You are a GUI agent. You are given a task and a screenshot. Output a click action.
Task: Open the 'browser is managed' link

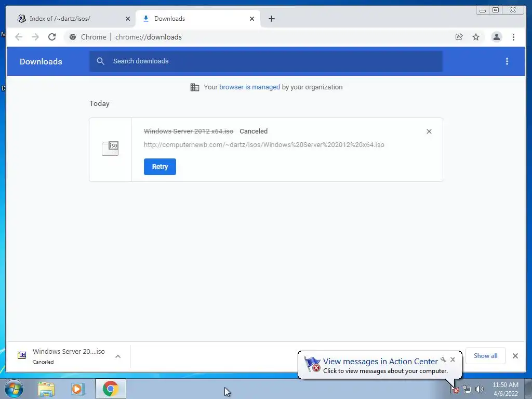tap(249, 87)
